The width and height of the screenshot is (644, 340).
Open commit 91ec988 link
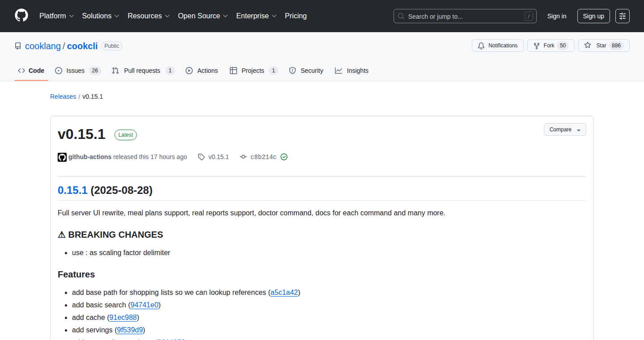click(123, 318)
